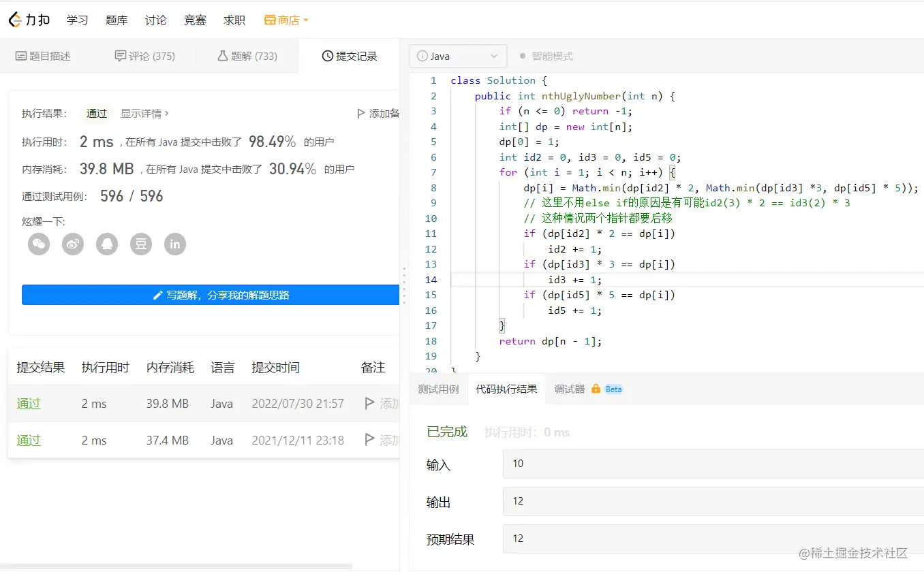Switch to 题目描述 tab

43,56
